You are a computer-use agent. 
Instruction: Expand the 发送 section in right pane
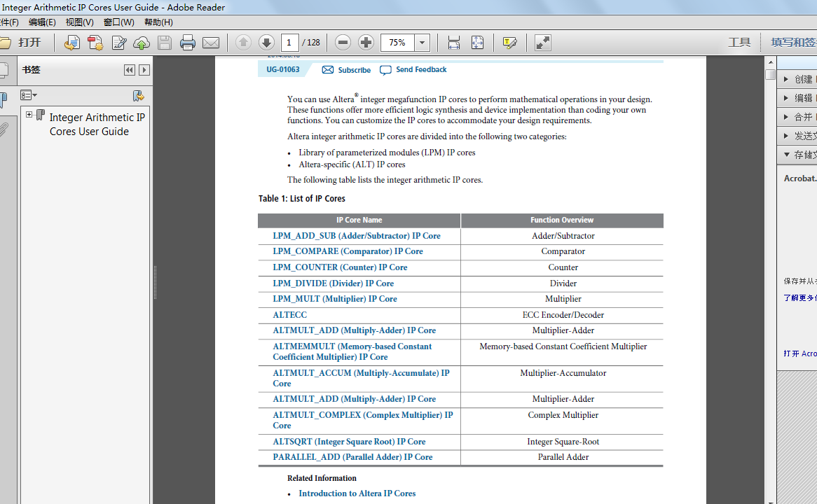(x=797, y=136)
